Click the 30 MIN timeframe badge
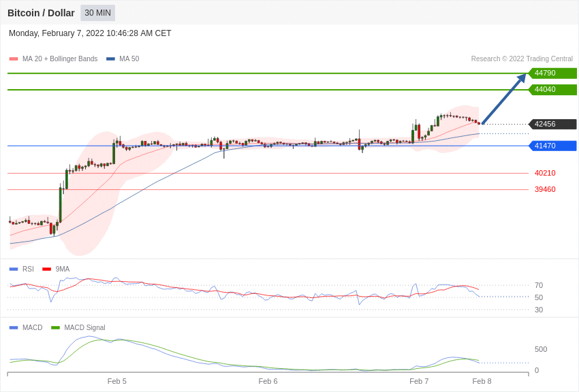The height and width of the screenshot is (392, 579). coord(98,13)
